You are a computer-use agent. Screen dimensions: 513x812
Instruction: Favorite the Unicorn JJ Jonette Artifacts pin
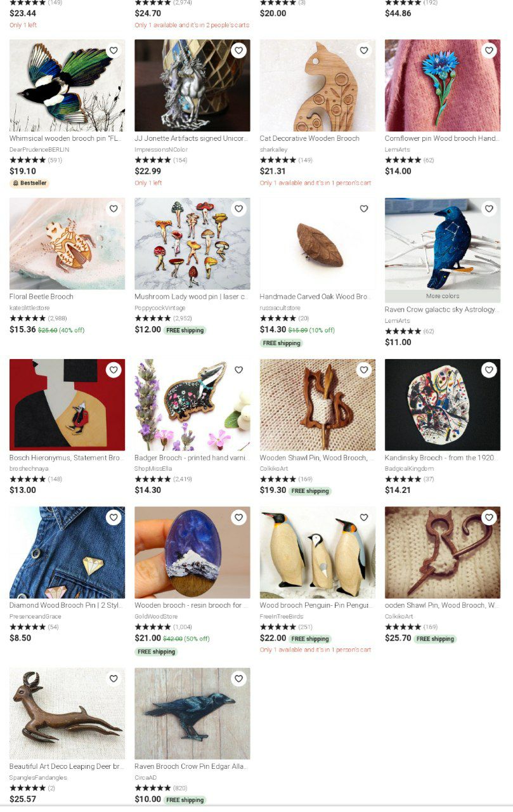pyautogui.click(x=238, y=51)
